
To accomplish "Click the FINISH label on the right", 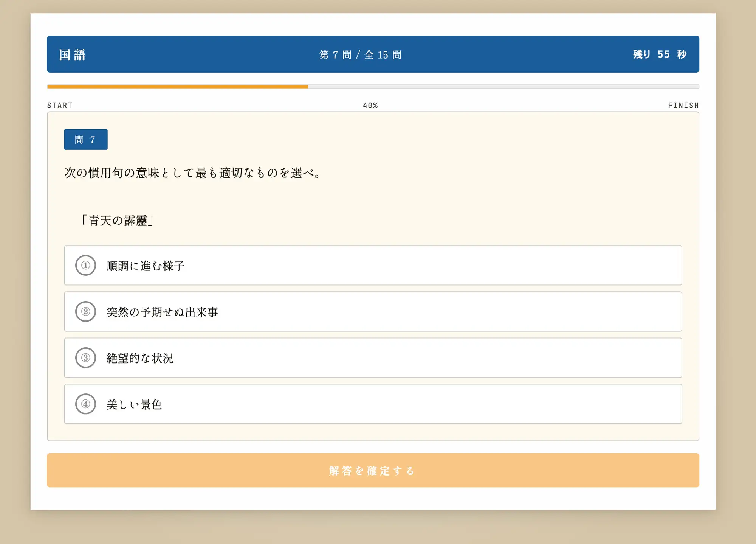I will pos(683,105).
